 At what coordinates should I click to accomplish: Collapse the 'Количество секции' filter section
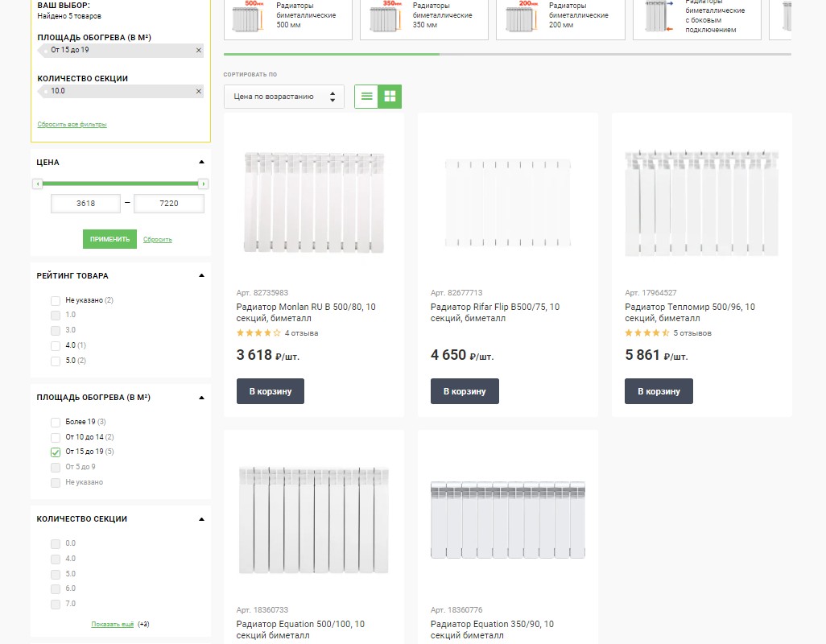click(202, 519)
